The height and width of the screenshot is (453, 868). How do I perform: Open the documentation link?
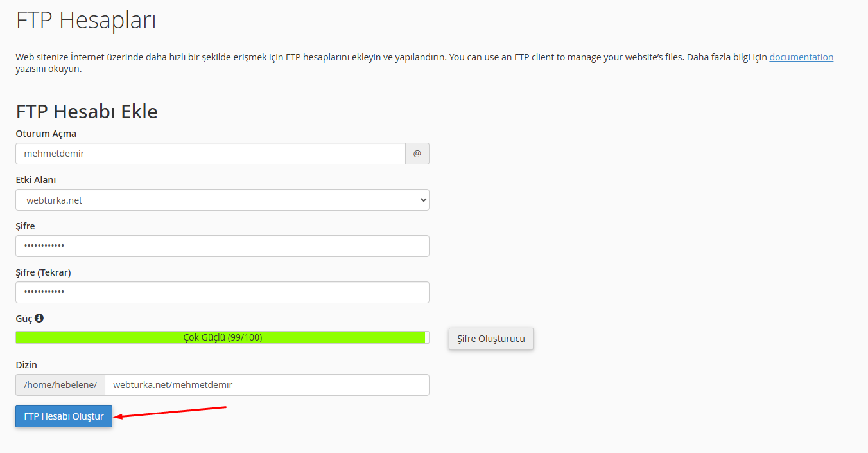pyautogui.click(x=801, y=57)
